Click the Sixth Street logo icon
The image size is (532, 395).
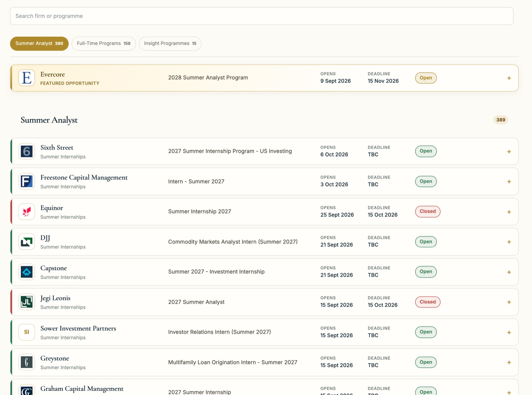pyautogui.click(x=27, y=151)
